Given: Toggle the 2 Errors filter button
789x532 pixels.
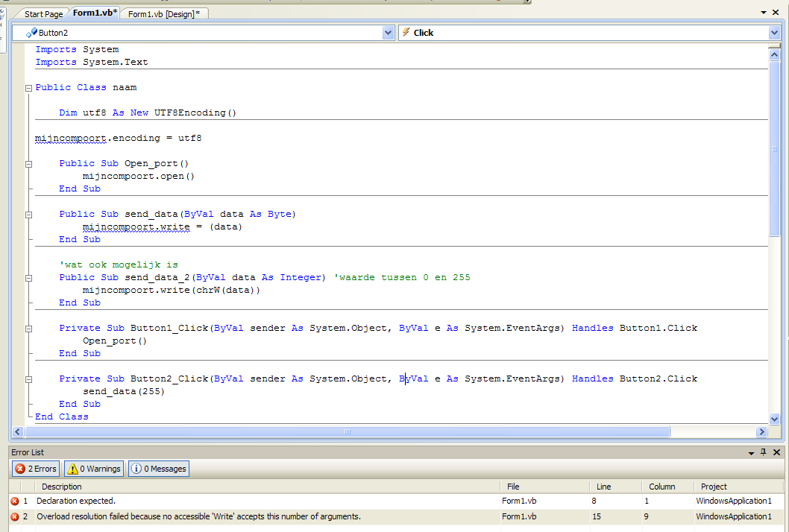Looking at the screenshot, I should (35, 469).
